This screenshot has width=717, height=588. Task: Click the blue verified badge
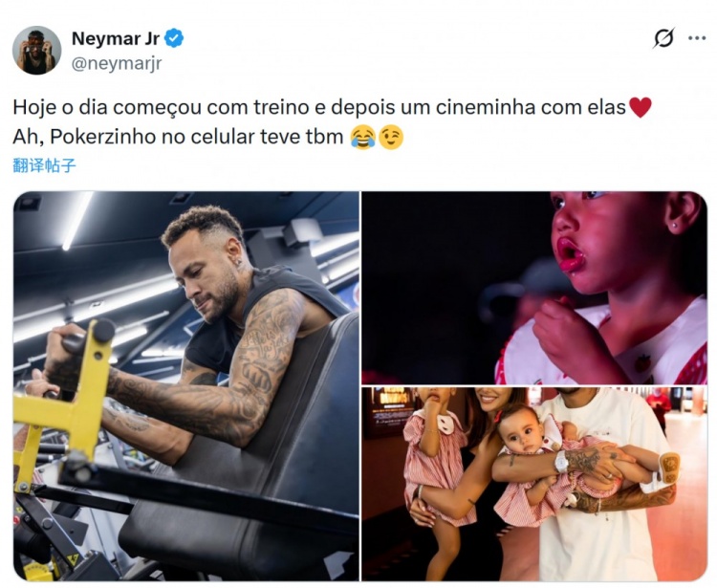pos(174,38)
